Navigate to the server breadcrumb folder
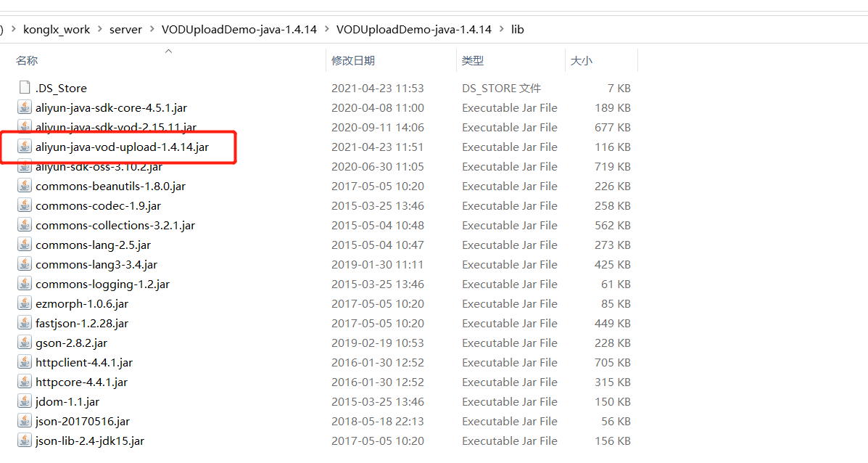The image size is (868, 463). (x=126, y=30)
